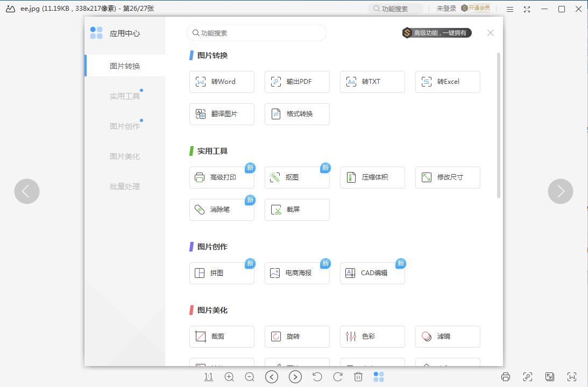Open the 色彩 color adjustment tool
Image resolution: width=588 pixels, height=387 pixels.
pyautogui.click(x=372, y=336)
